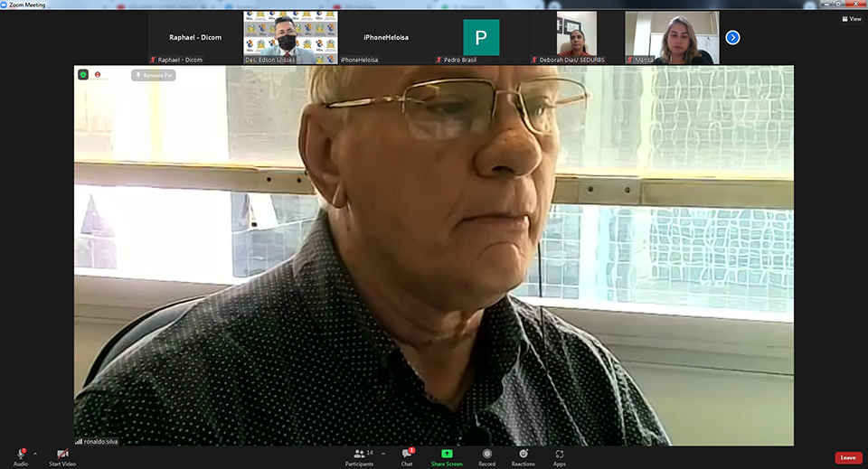This screenshot has width=868, height=469.
Task: Select the Raphael - Dicom participant tile
Action: tap(195, 37)
